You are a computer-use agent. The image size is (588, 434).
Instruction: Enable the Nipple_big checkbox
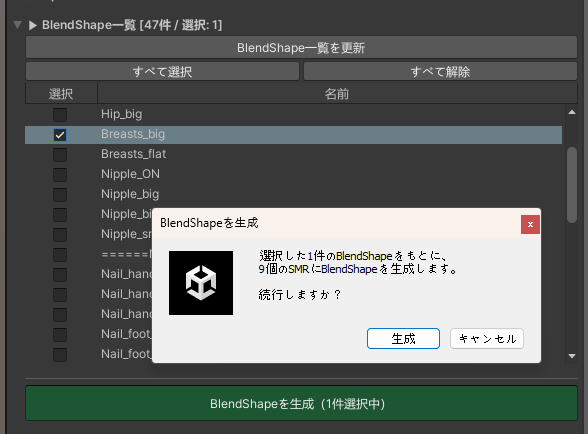(x=60, y=195)
